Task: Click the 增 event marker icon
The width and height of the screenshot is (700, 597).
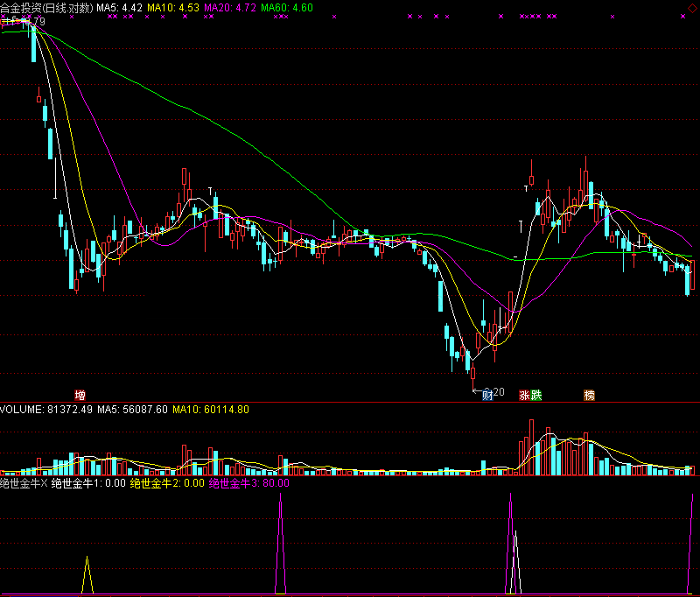Action: click(80, 395)
